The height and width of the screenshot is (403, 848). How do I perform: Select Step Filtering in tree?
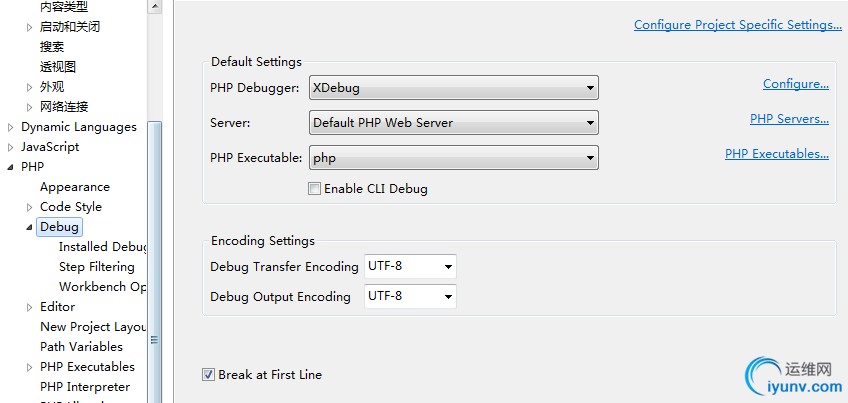click(x=97, y=267)
